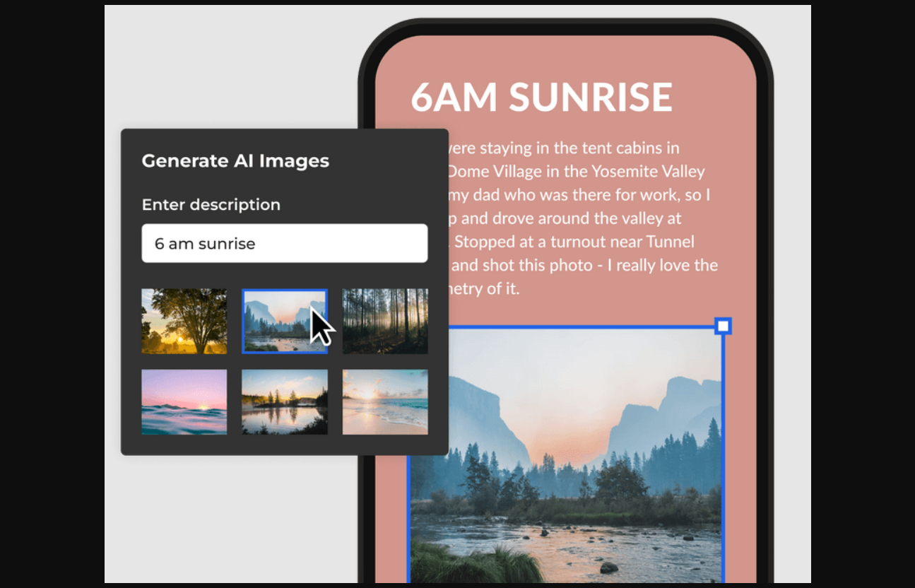Choose the sandy beach sunrise thumbnail
Screen dimensions: 915x588
tap(385, 401)
